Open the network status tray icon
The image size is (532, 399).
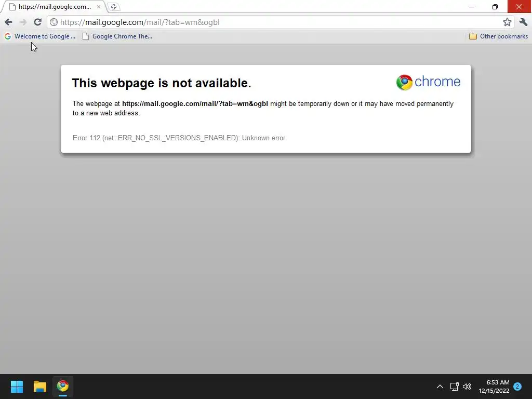pos(454,387)
